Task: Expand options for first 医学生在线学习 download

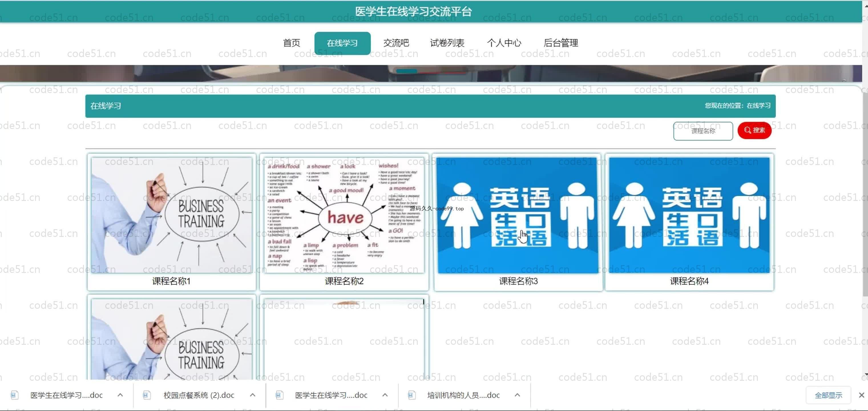Action: point(120,395)
